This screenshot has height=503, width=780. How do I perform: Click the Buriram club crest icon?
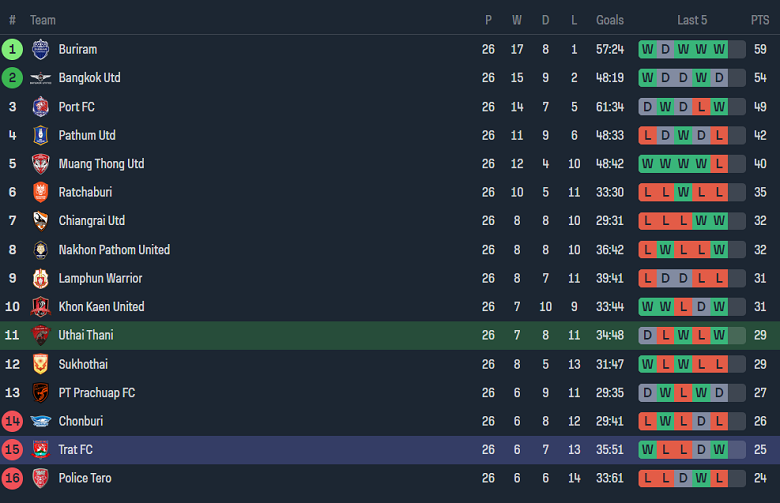(40, 49)
